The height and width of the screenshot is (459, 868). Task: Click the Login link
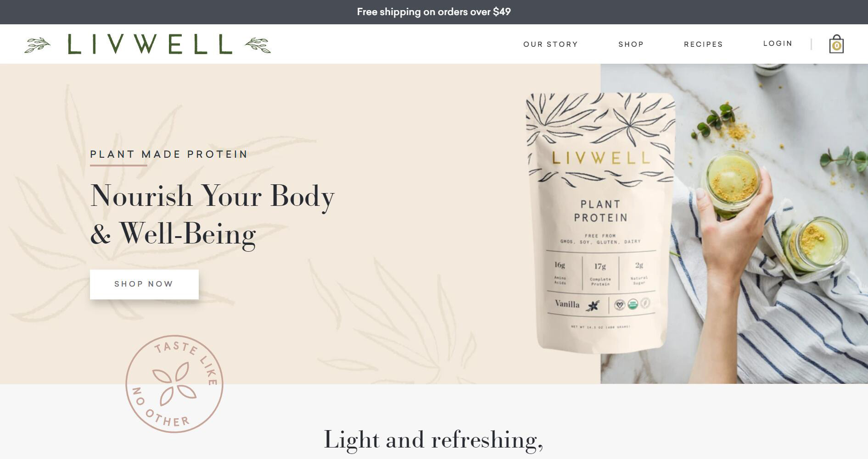(x=778, y=44)
